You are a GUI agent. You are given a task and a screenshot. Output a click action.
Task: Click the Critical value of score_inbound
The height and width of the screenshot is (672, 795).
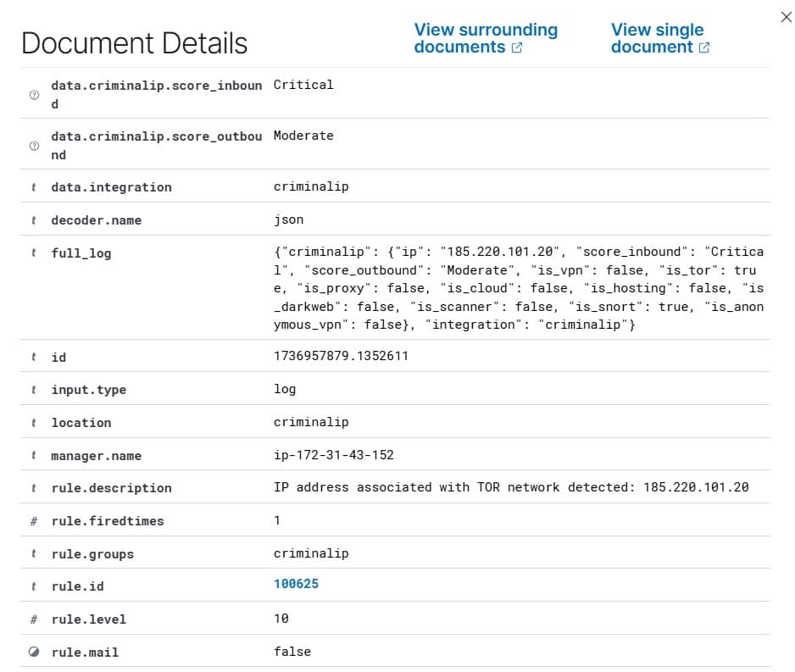303,85
